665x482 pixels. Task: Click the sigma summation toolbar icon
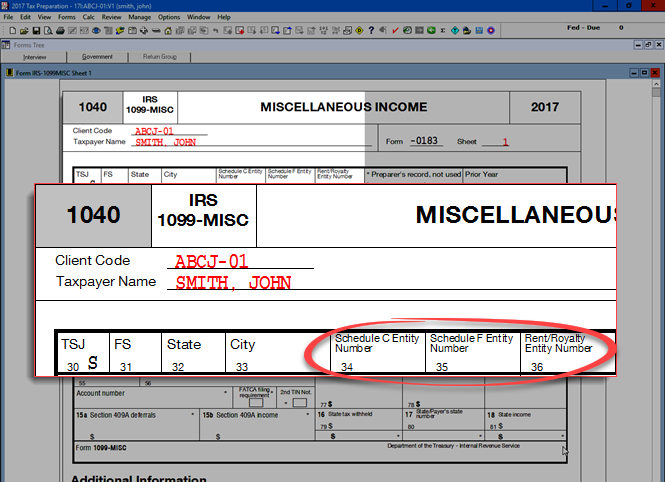pyautogui.click(x=441, y=30)
